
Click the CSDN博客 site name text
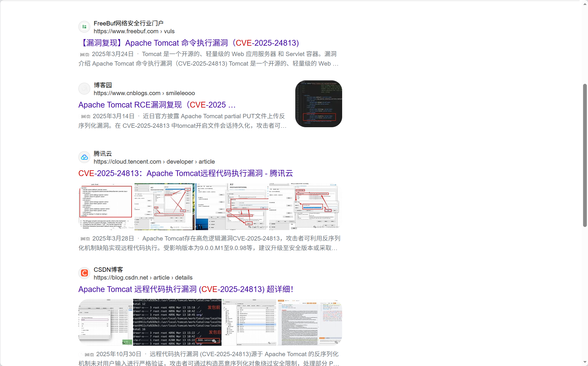coord(108,269)
